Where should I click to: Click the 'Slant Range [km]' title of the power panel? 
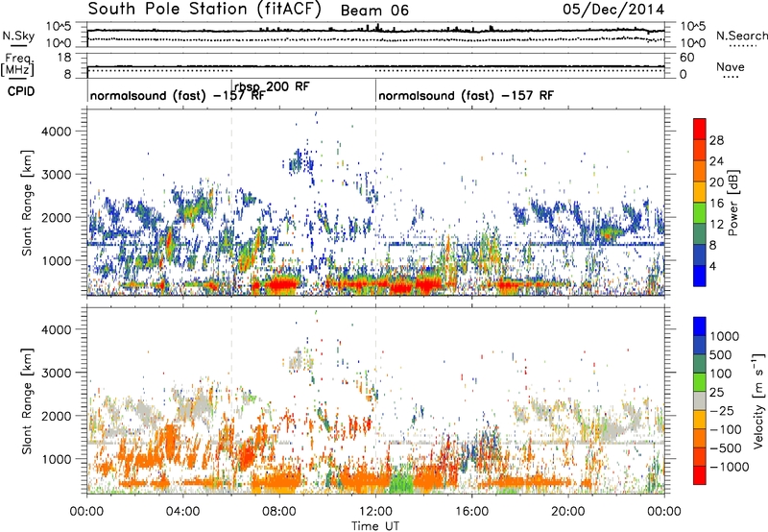pos(27,203)
